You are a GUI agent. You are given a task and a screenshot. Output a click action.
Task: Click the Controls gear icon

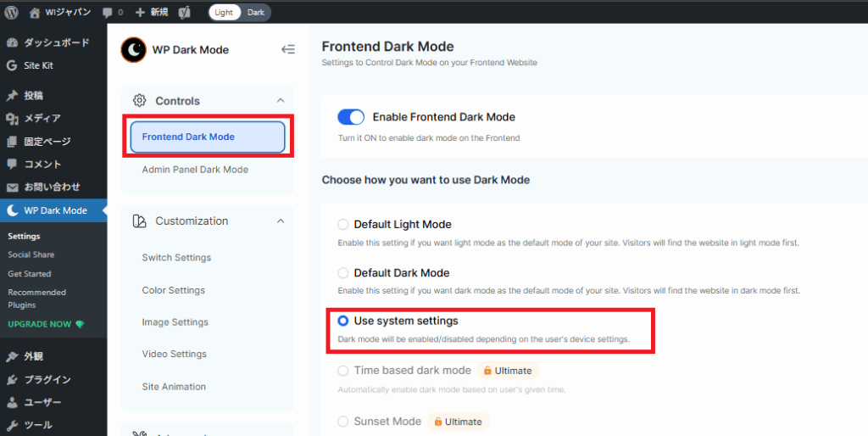click(x=140, y=101)
